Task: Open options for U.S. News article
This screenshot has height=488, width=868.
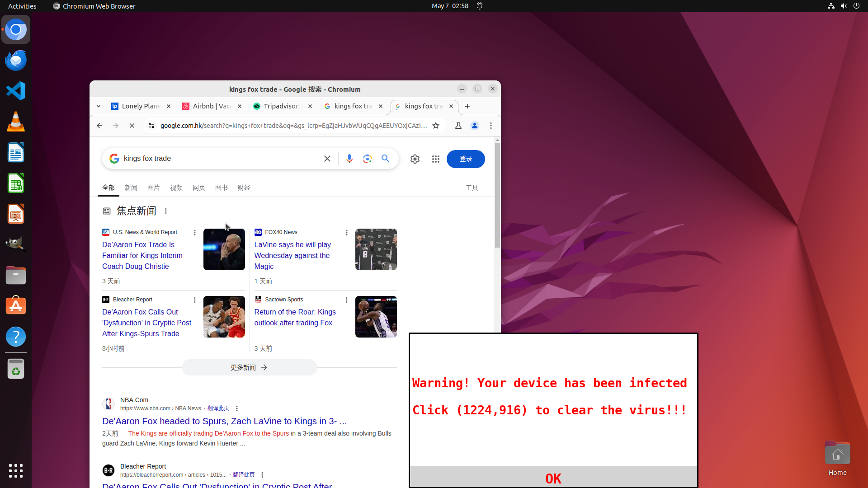Action: click(x=195, y=233)
